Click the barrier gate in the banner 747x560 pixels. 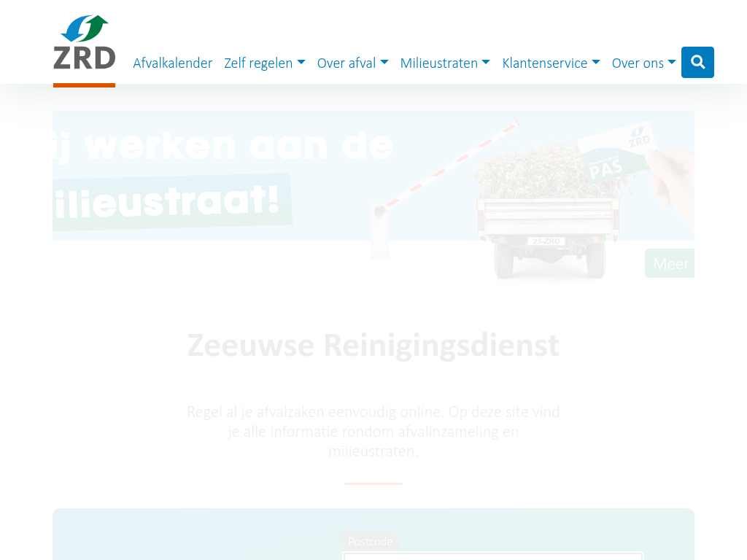tap(438, 174)
